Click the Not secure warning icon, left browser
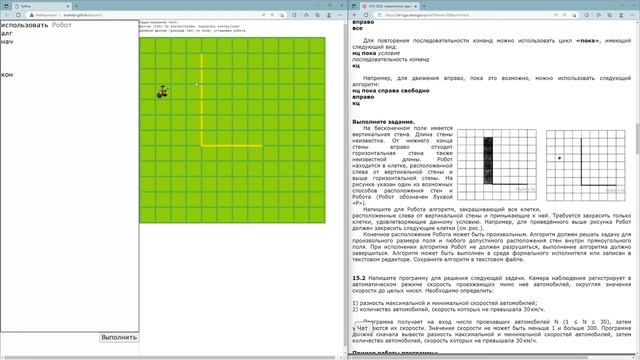Screen dimensions: 640x360 click(32, 15)
